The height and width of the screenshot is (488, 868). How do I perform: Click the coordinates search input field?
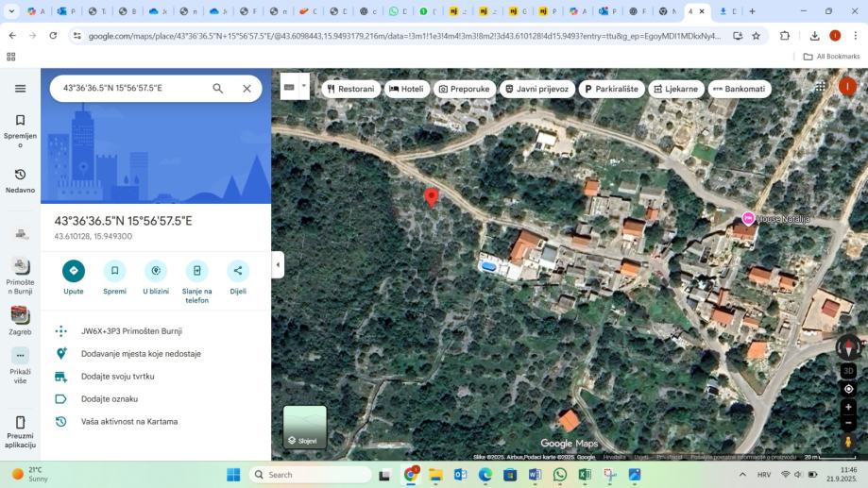(133, 88)
